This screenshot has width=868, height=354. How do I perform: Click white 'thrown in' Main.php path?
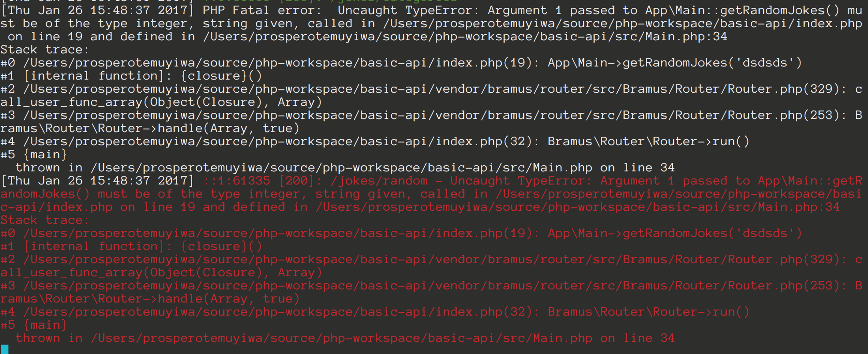click(342, 168)
